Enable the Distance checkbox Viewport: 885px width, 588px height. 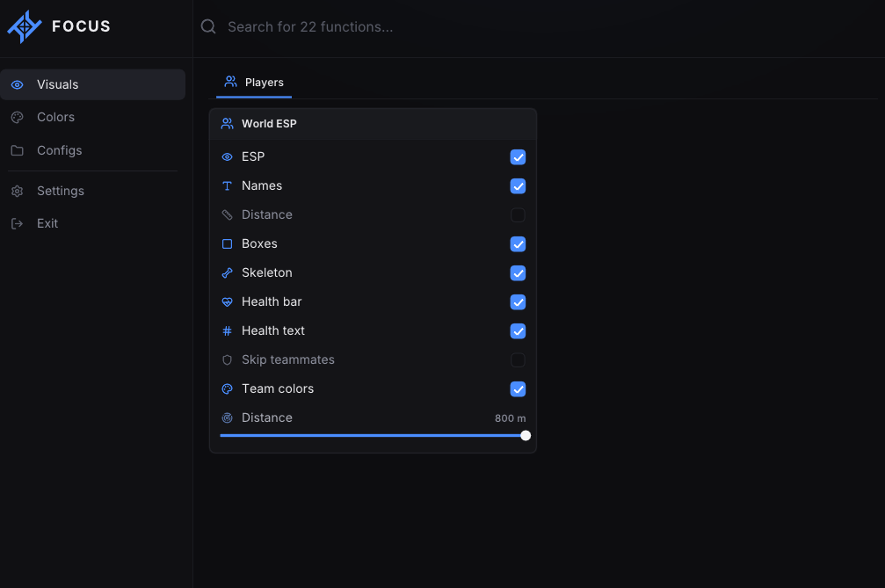518,215
